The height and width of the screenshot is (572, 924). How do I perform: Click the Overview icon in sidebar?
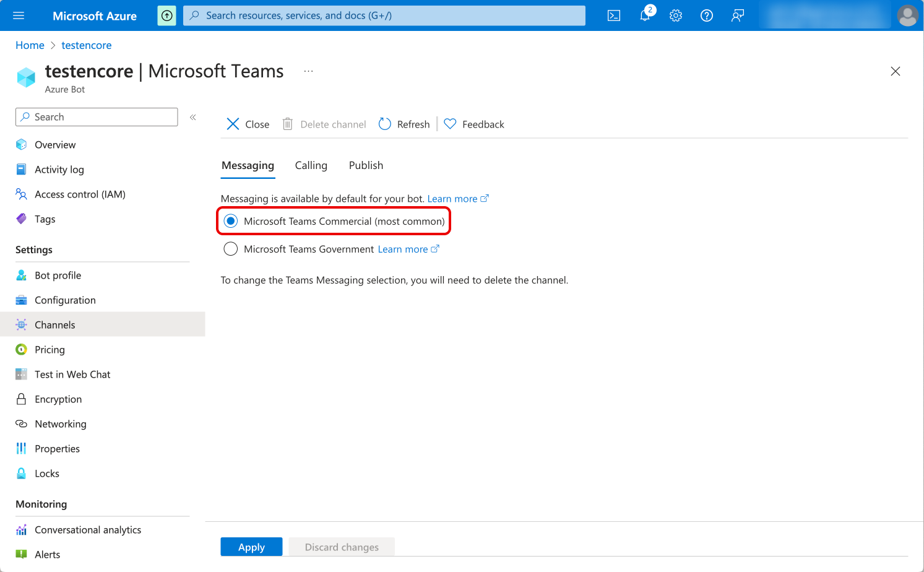point(21,144)
